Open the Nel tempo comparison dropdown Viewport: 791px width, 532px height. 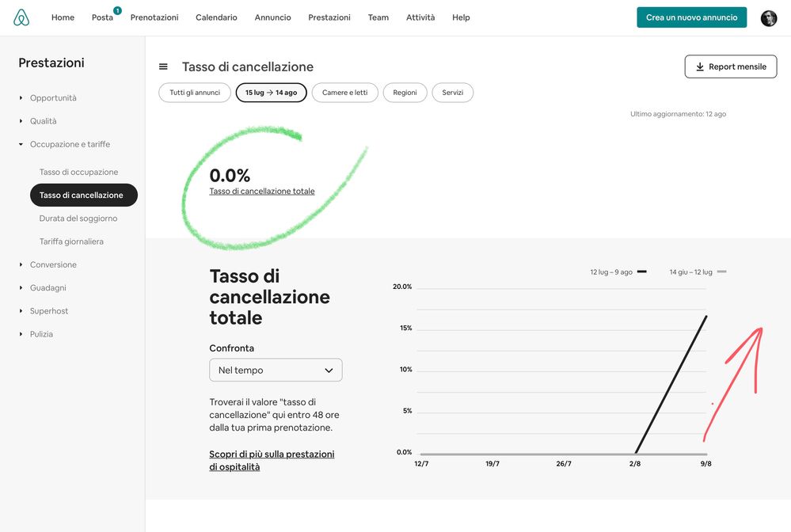tap(276, 370)
